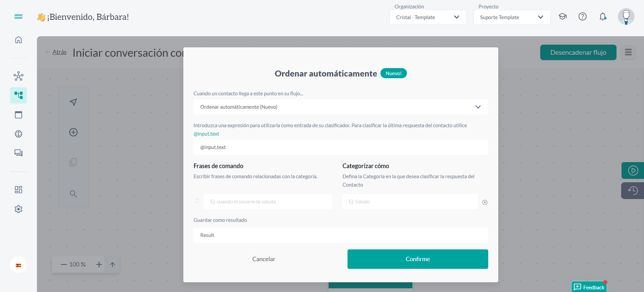The width and height of the screenshot is (644, 292).
Task: Focus the Frases de comando input field
Action: click(x=268, y=202)
